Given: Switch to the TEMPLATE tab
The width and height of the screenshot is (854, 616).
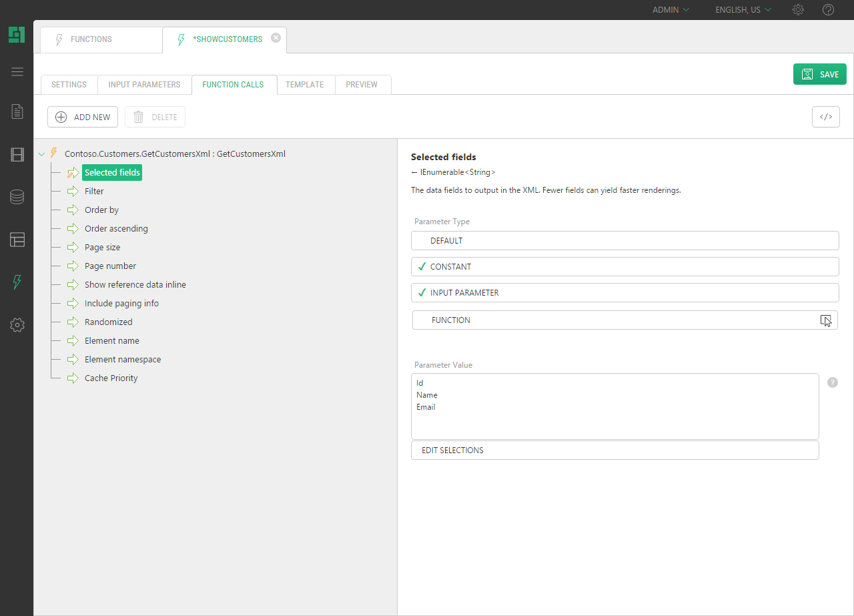Looking at the screenshot, I should 304,85.
